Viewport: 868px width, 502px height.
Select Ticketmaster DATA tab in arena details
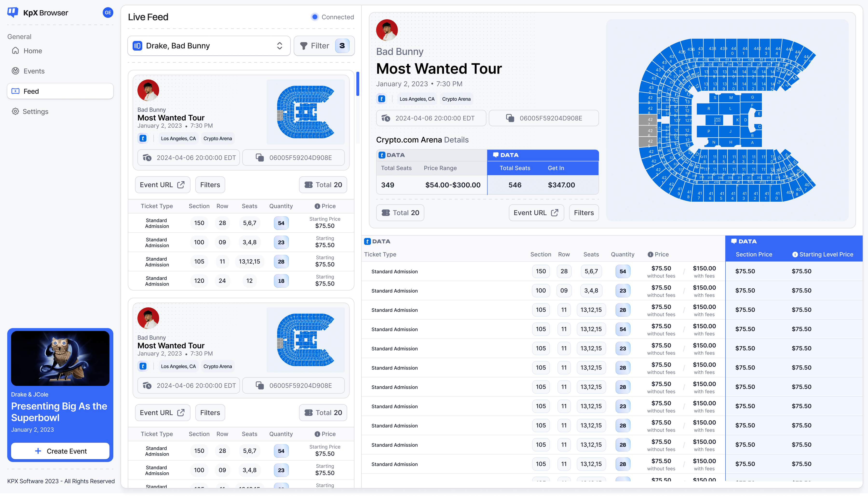tap(432, 155)
